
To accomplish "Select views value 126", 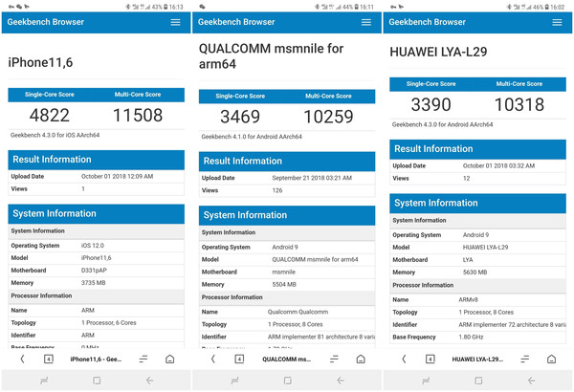I will pos(277,190).
